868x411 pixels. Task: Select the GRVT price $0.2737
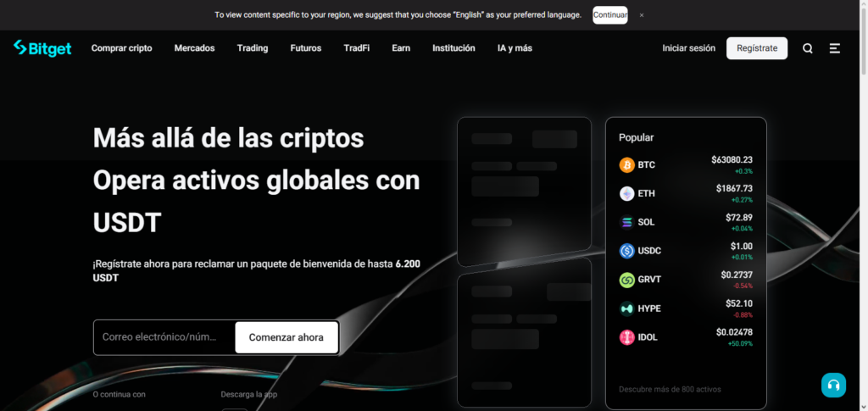tap(737, 275)
